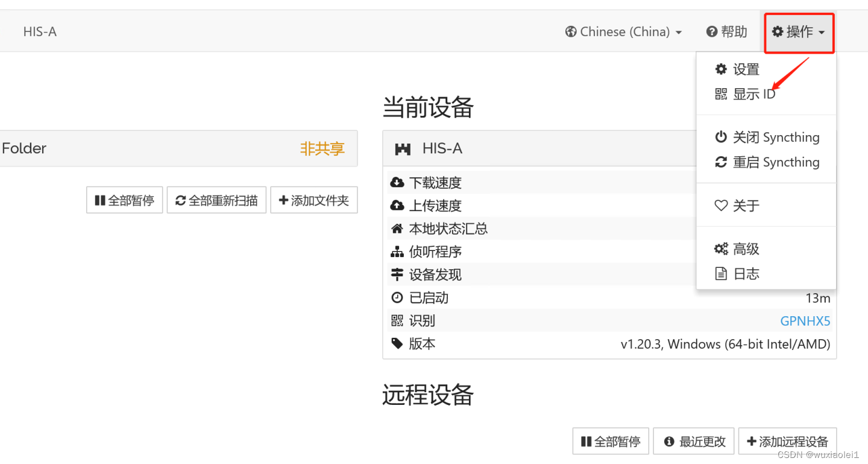Open the Chinese (China) language dropdown
This screenshot has width=868, height=464.
[623, 32]
